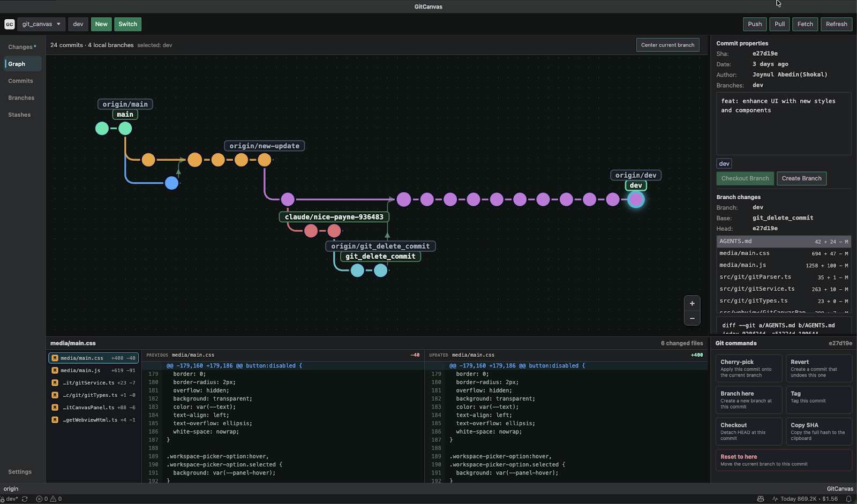Select …getWebviewHtml.ts +4 -1 changed file
This screenshot has width=857, height=504.
point(94,420)
